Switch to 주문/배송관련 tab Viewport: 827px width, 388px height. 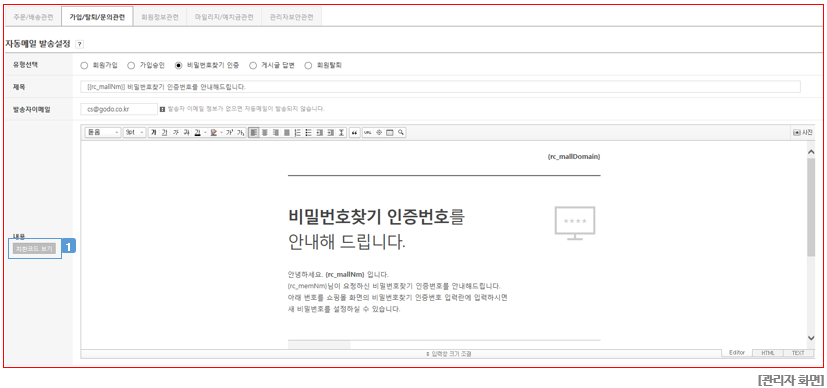point(33,17)
